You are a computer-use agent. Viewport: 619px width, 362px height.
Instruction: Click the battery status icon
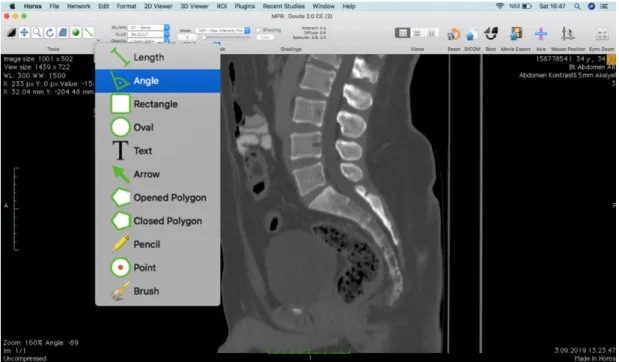[x=527, y=6]
